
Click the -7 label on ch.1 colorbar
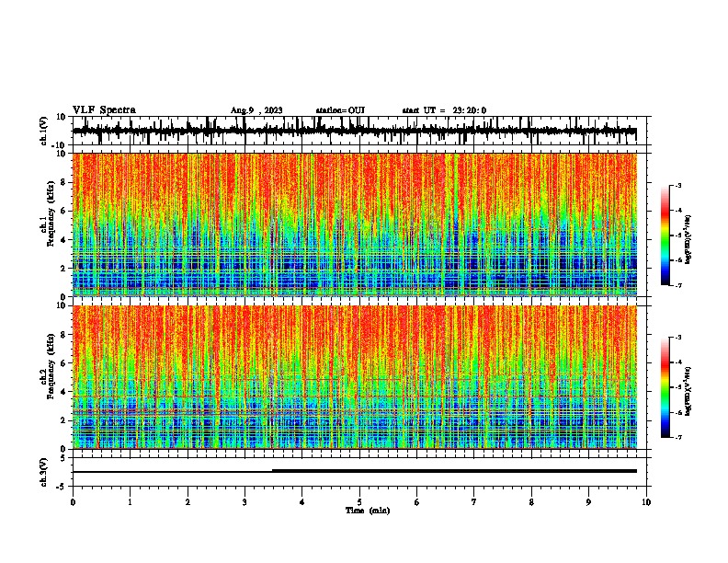678,285
